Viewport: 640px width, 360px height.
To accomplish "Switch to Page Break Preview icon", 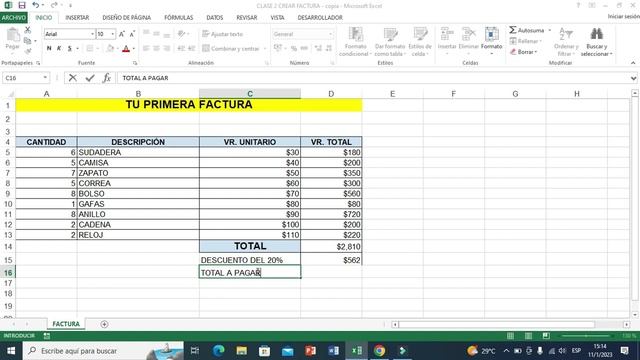I will click(546, 336).
